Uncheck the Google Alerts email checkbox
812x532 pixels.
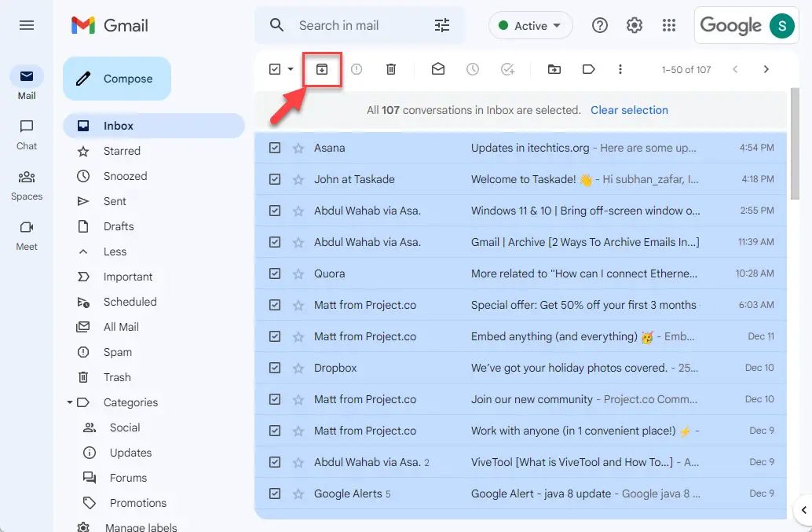pyautogui.click(x=275, y=493)
